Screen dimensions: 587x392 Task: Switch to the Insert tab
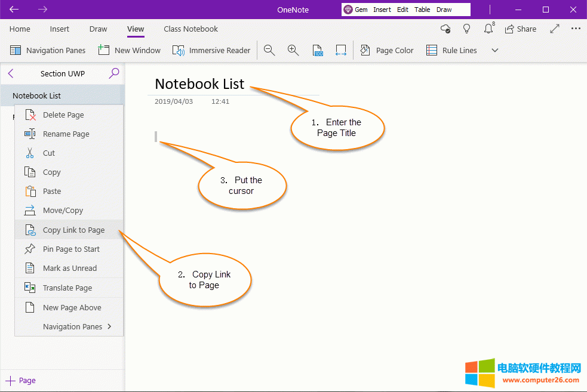tap(60, 29)
